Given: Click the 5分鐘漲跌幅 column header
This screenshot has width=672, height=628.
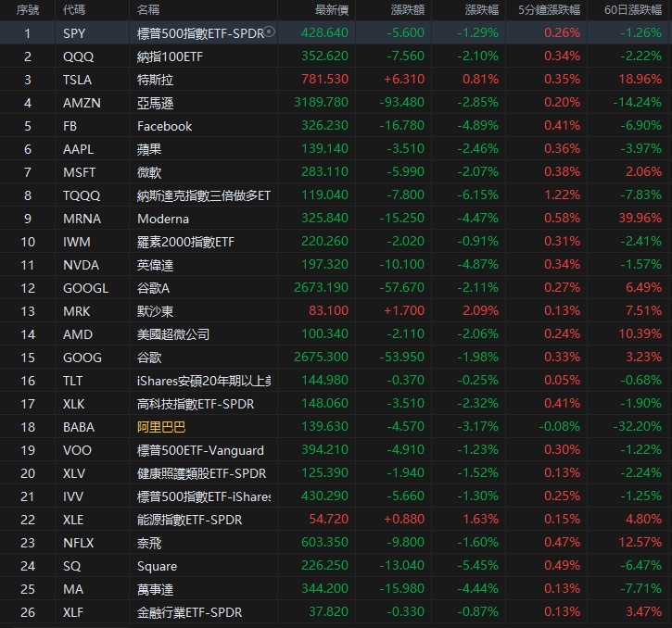Looking at the screenshot, I should [550, 9].
